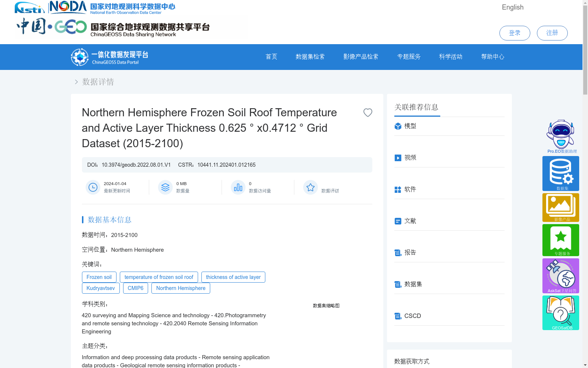
Task: Open the ChinaGEOSS Data Portal logo
Action: pyautogui.click(x=110, y=57)
